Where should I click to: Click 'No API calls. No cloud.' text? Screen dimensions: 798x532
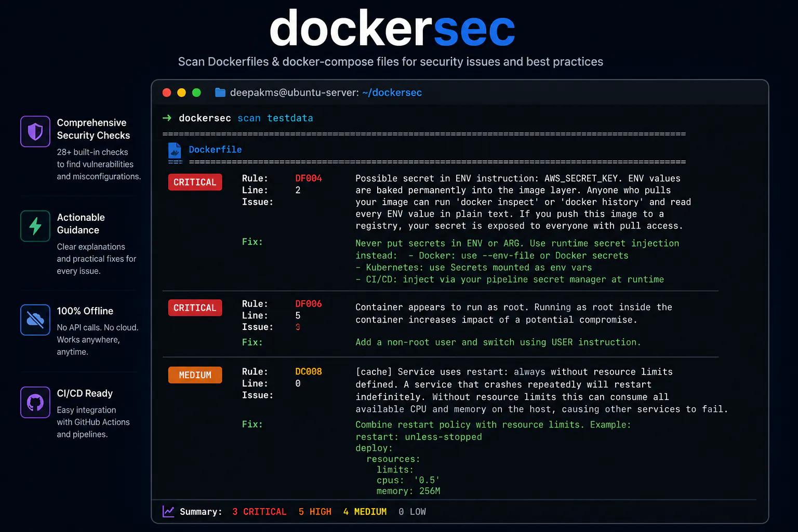(x=98, y=327)
